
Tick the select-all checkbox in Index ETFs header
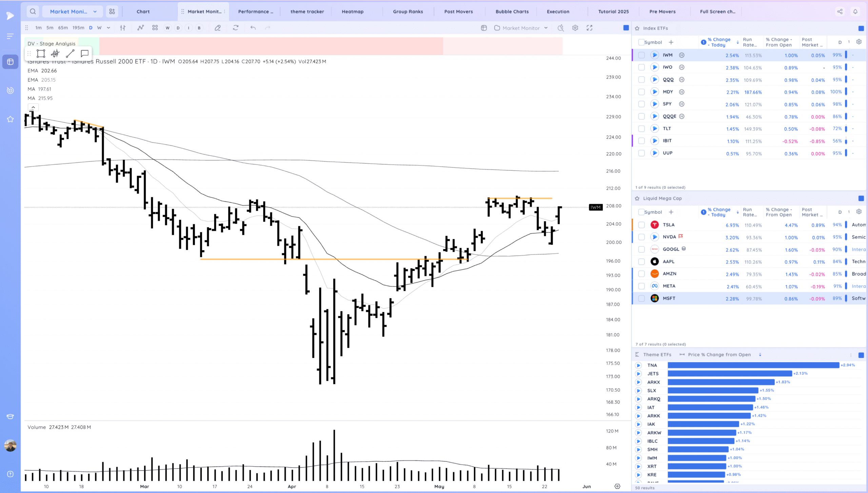coord(641,42)
